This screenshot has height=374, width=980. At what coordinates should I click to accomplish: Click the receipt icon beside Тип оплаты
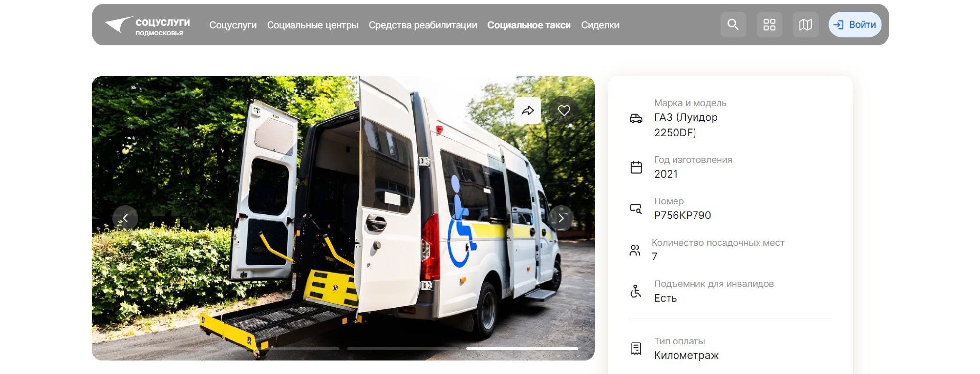[636, 348]
